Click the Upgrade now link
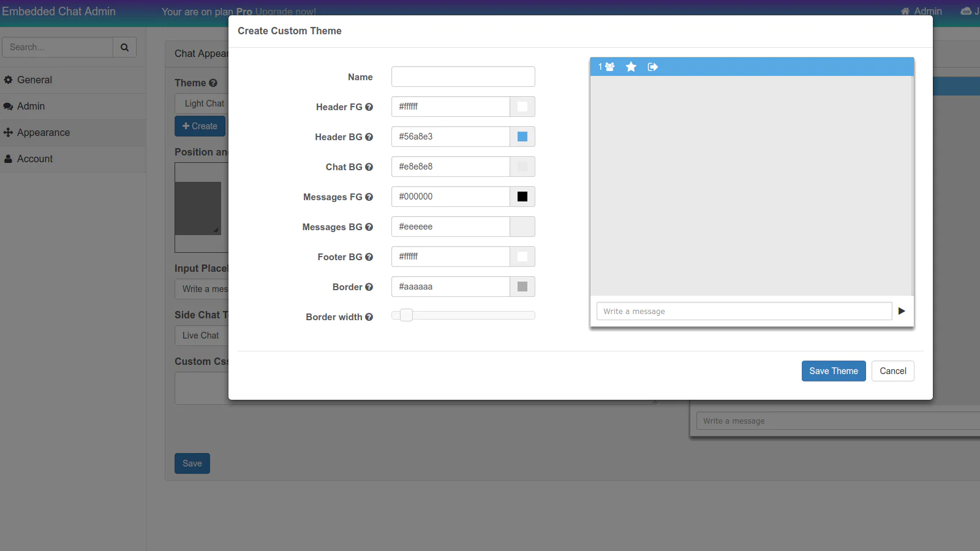 (x=285, y=12)
